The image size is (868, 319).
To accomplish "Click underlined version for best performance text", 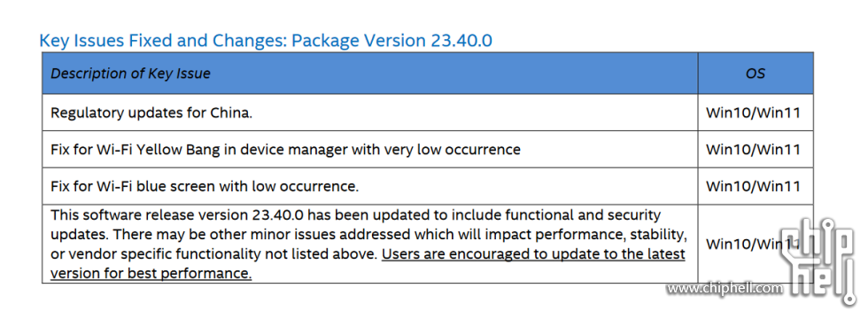I will (151, 274).
